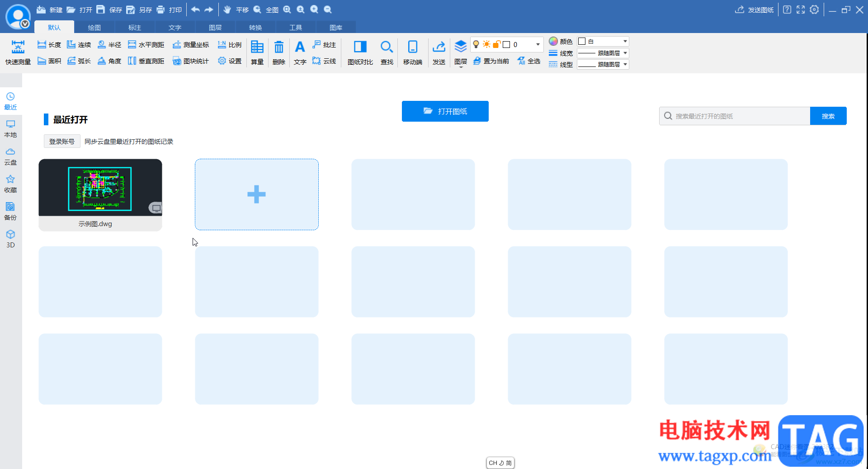Click the redo arrow

[x=209, y=9]
